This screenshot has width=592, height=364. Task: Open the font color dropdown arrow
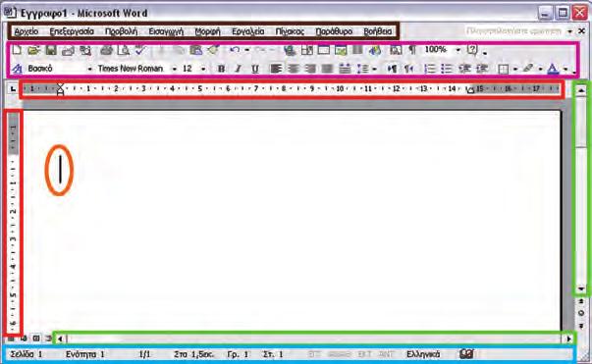(x=565, y=69)
